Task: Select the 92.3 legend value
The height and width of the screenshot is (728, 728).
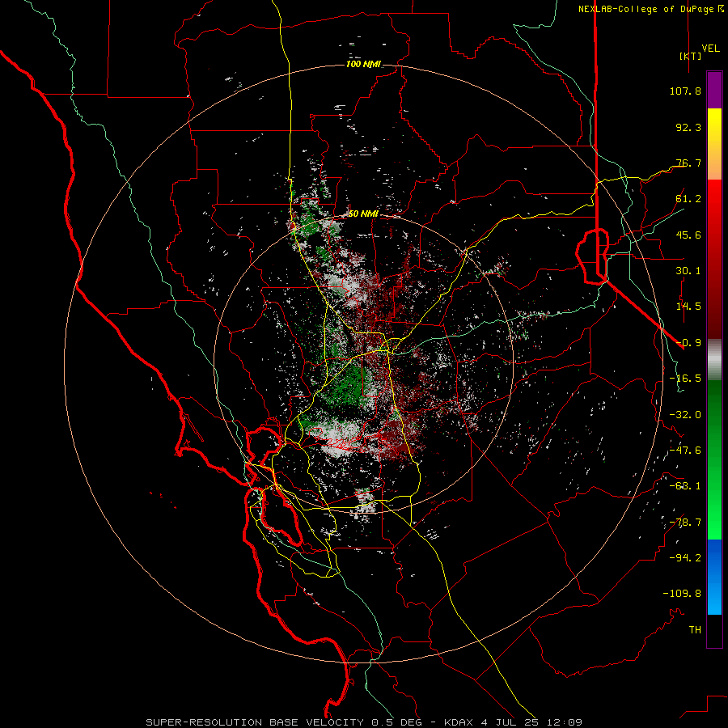Action: 688,127
